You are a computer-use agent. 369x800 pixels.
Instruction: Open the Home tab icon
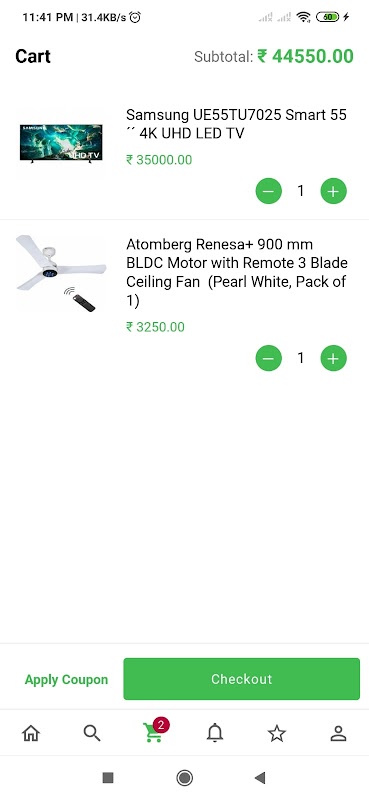pos(31,733)
